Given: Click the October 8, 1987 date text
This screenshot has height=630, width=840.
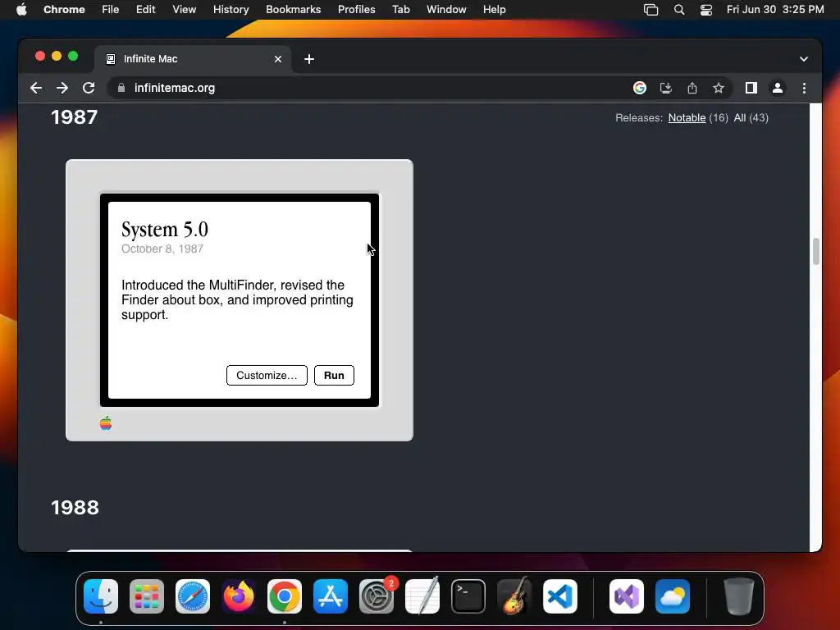Looking at the screenshot, I should coord(162,249).
